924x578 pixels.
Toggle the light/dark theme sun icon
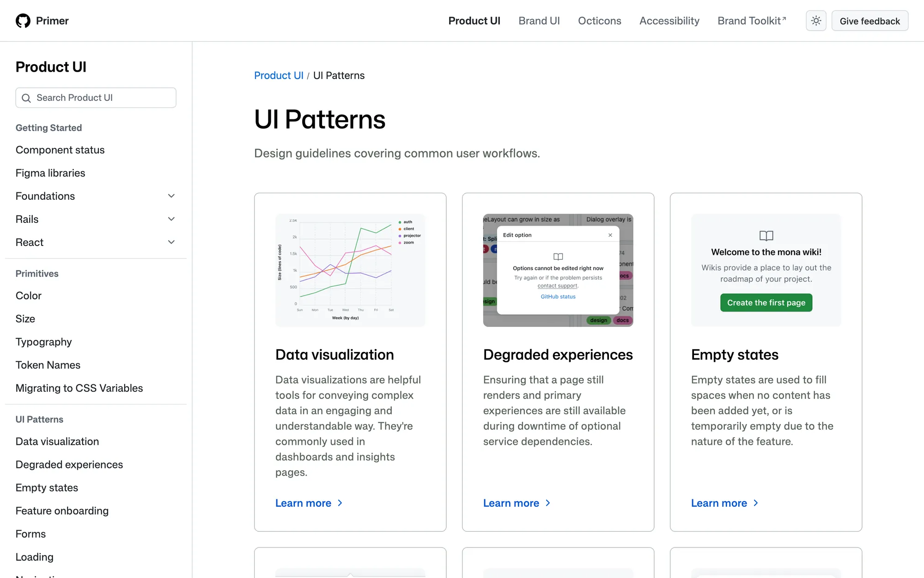(816, 21)
